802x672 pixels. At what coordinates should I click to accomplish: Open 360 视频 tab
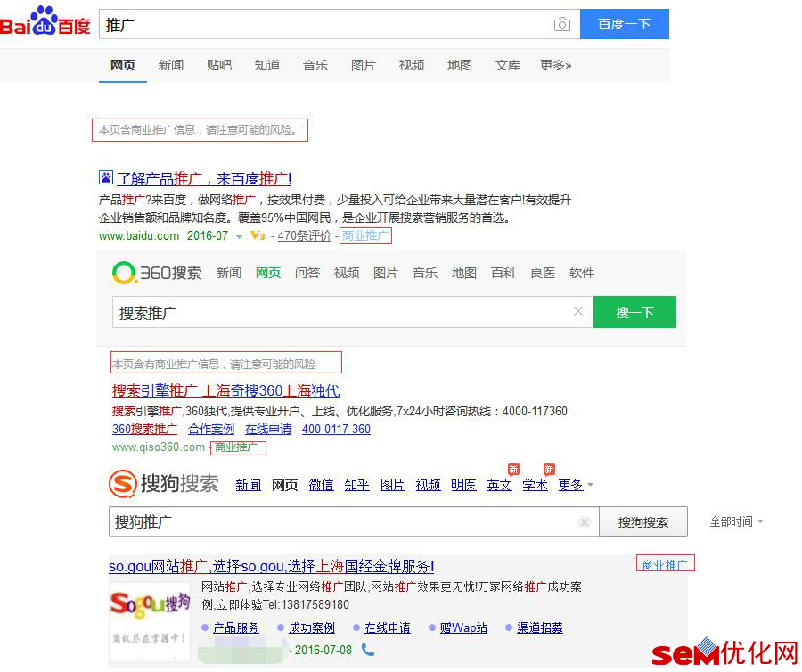(347, 273)
